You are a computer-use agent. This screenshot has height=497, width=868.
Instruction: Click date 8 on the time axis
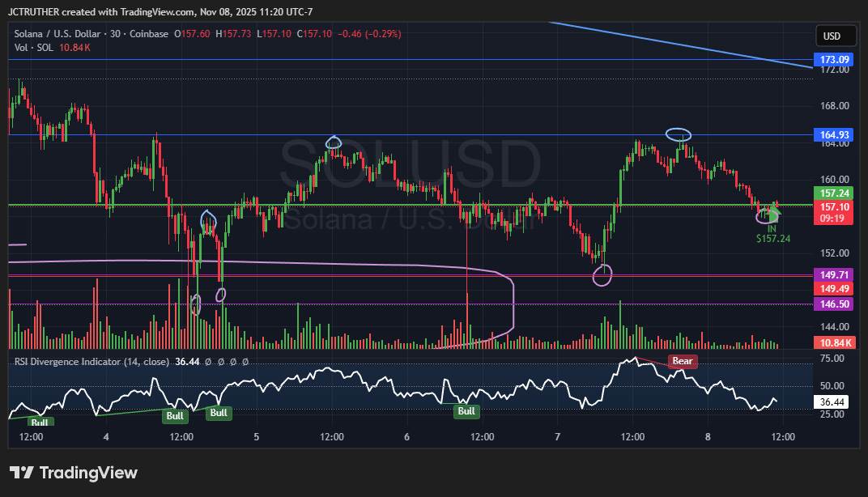point(708,436)
